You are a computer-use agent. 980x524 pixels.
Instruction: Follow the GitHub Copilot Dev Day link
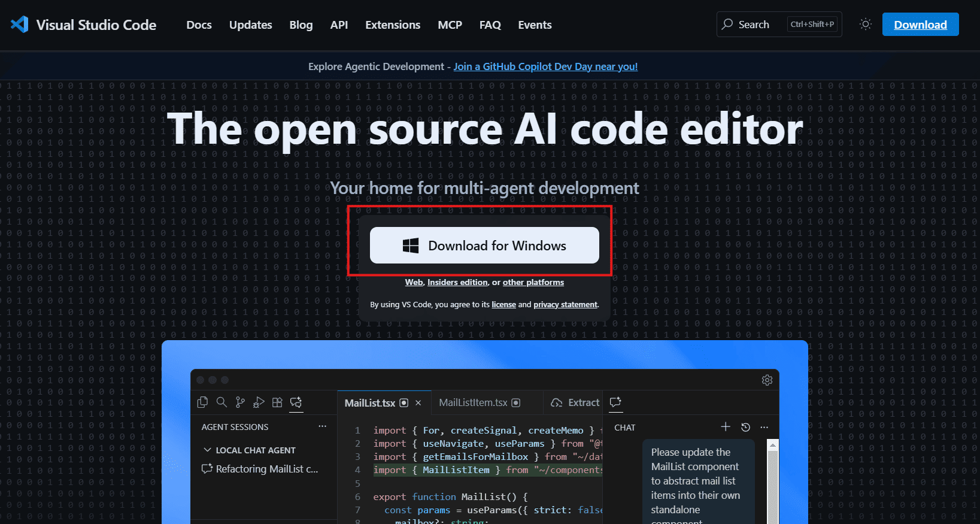pyautogui.click(x=545, y=66)
